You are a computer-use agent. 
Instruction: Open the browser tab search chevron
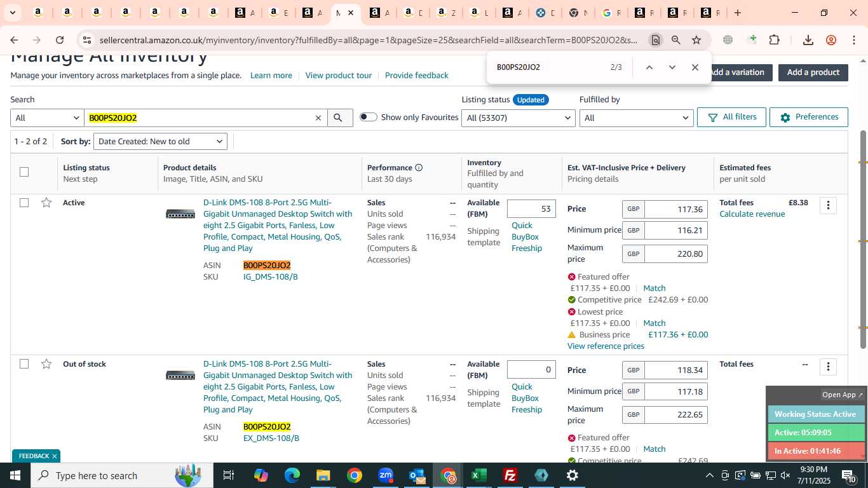(x=12, y=13)
